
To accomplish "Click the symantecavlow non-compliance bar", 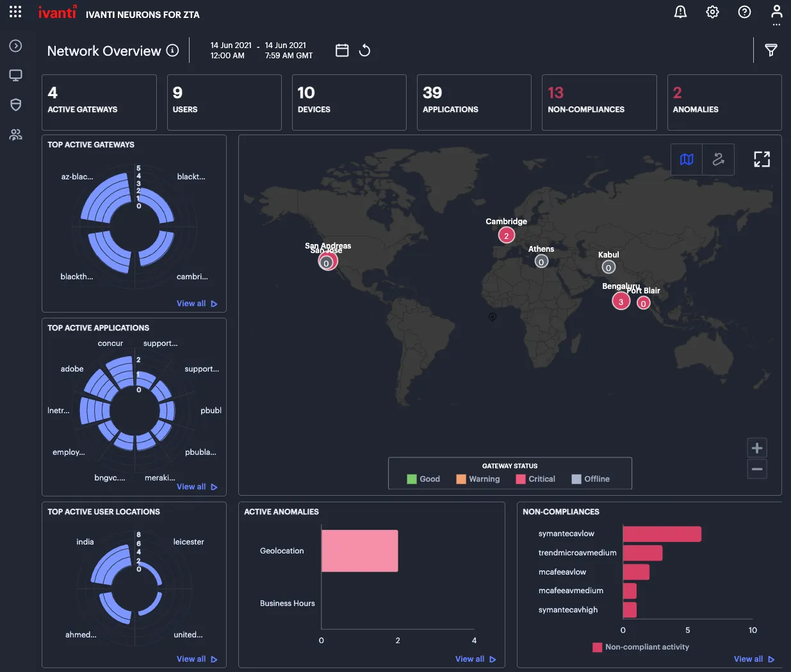I will pos(662,534).
